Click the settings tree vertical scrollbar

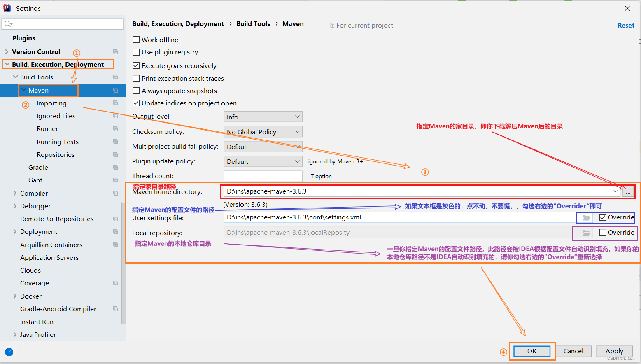(123, 264)
